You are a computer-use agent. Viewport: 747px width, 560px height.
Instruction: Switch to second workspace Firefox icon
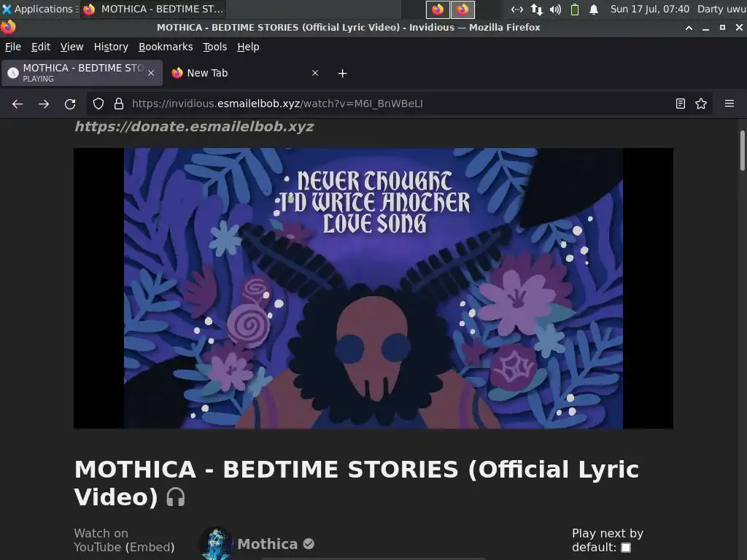tap(462, 9)
